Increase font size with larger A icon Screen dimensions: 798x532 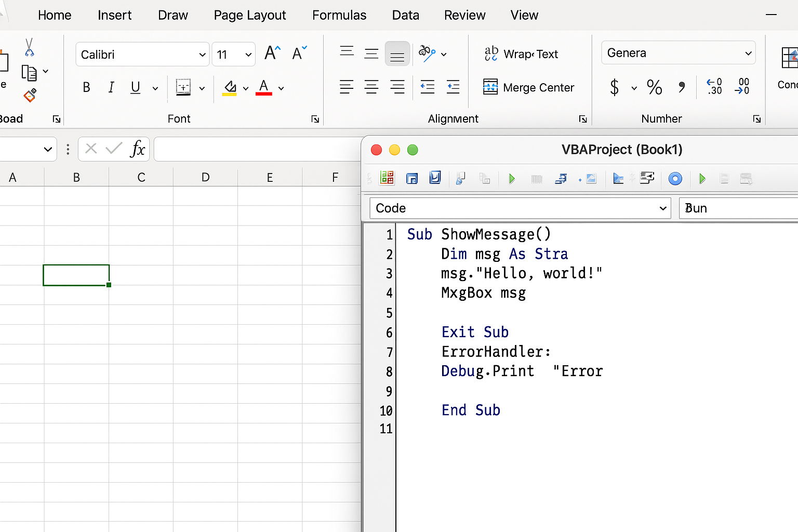tap(272, 53)
